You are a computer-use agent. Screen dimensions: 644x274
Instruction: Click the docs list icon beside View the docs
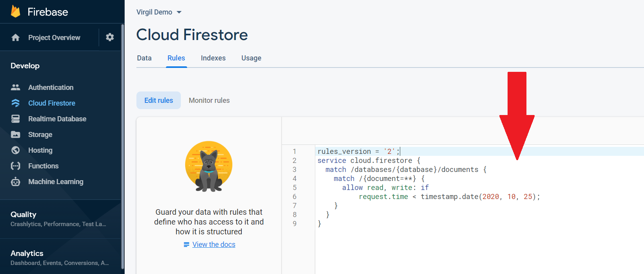click(186, 245)
